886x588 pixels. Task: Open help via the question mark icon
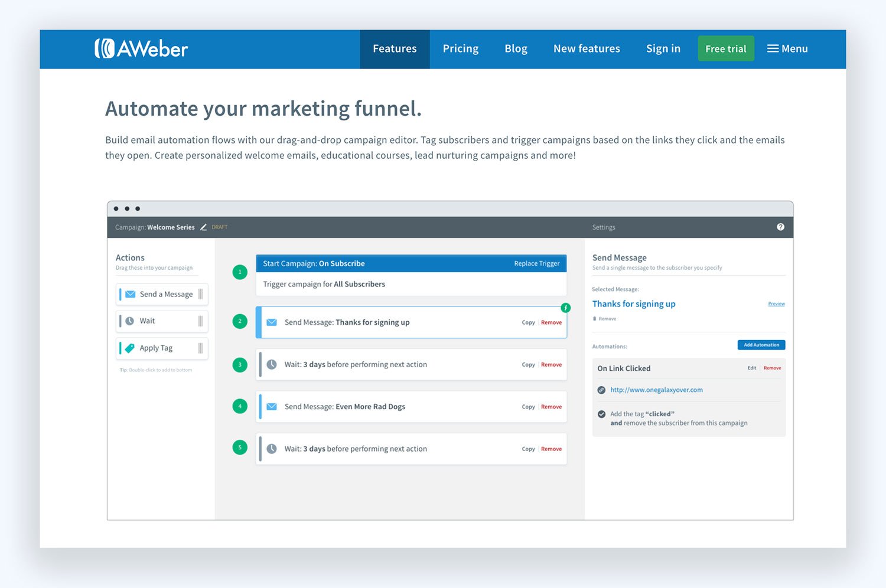780,227
